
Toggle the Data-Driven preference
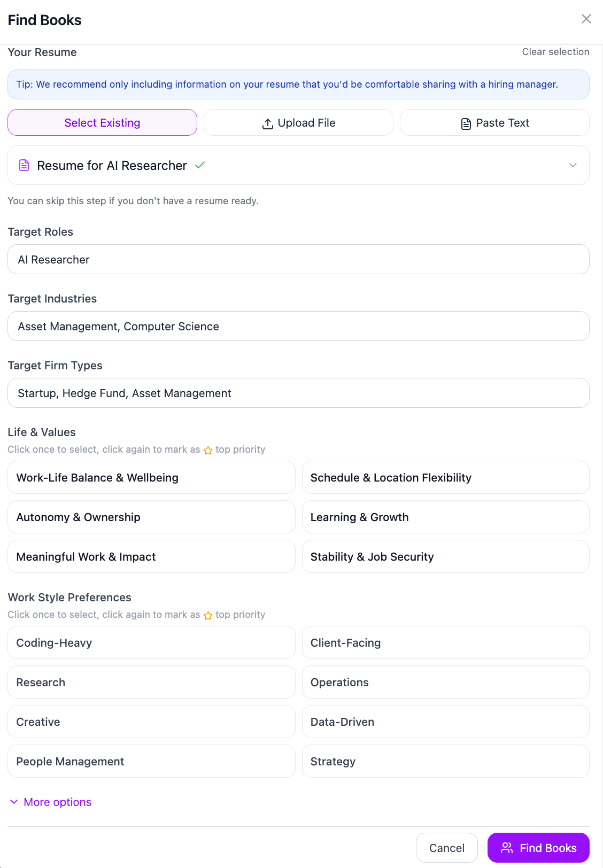(446, 722)
